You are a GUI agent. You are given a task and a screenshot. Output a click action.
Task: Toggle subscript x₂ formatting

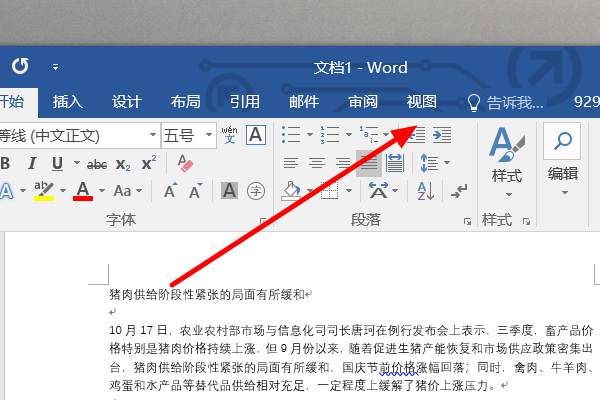coord(123,165)
